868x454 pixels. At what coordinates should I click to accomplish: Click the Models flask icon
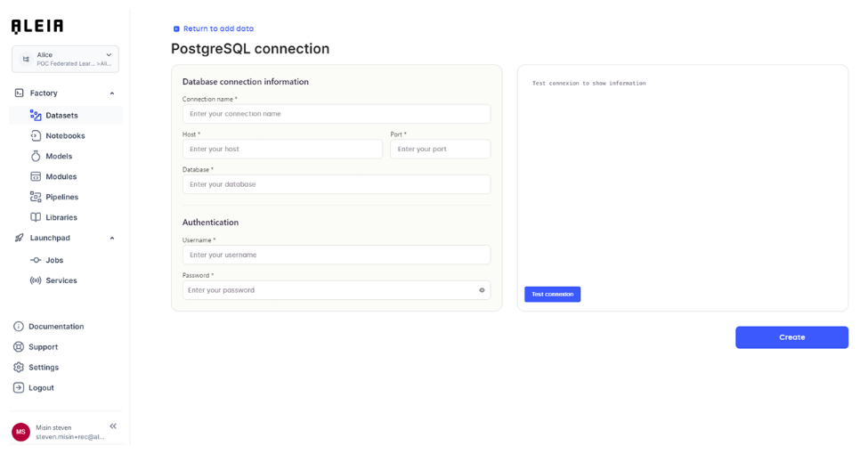[36, 156]
